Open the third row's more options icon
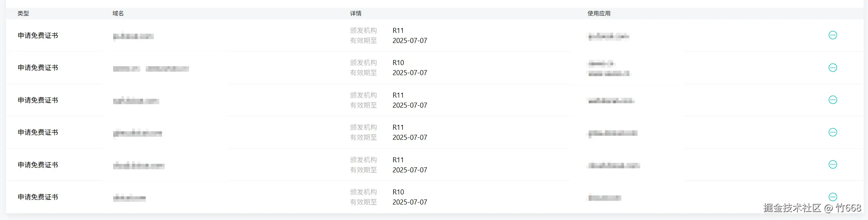This screenshot has height=220, width=868. [x=832, y=100]
